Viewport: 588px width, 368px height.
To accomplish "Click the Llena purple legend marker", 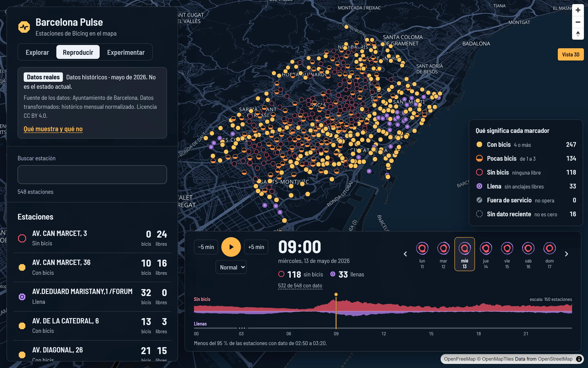I will pyautogui.click(x=479, y=186).
